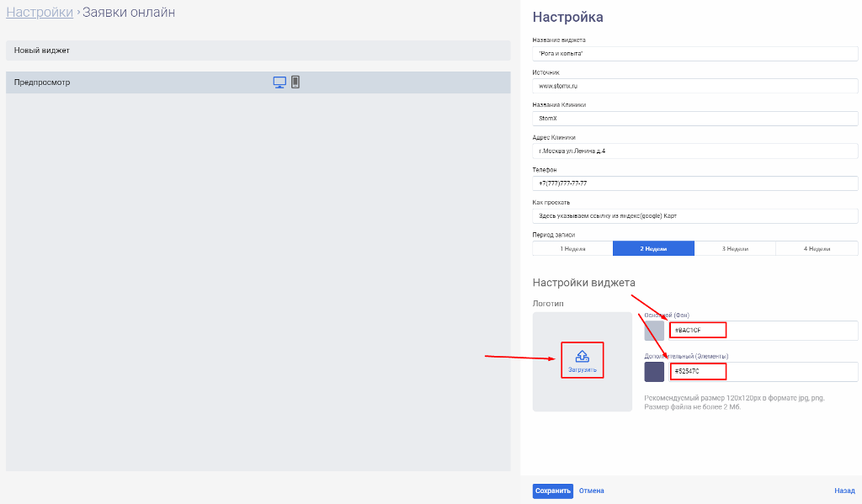This screenshot has height=504, width=862.
Task: Select the 3 weeks booking period
Action: coord(735,249)
